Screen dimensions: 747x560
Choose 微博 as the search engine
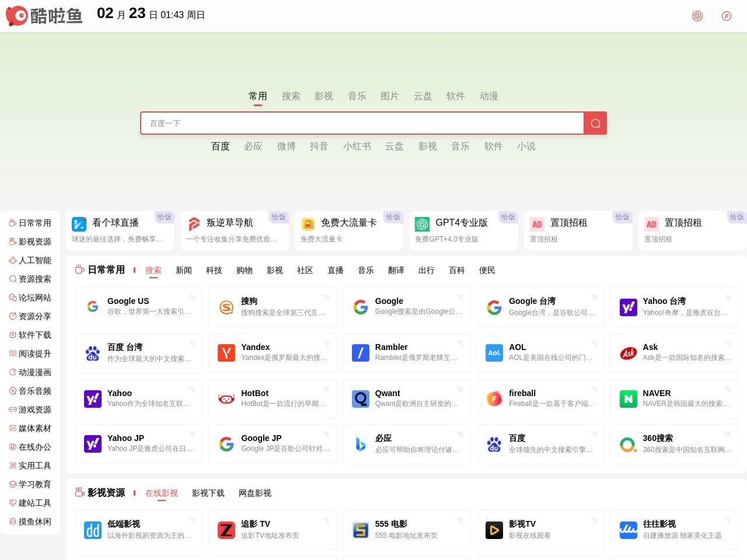tap(287, 146)
